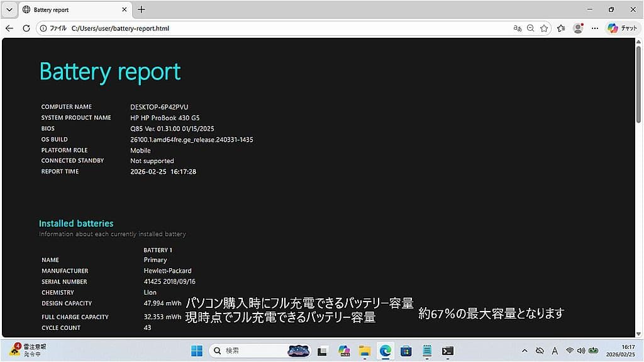Open the Copilot chat button
The width and height of the screenshot is (644, 362).
(622, 28)
